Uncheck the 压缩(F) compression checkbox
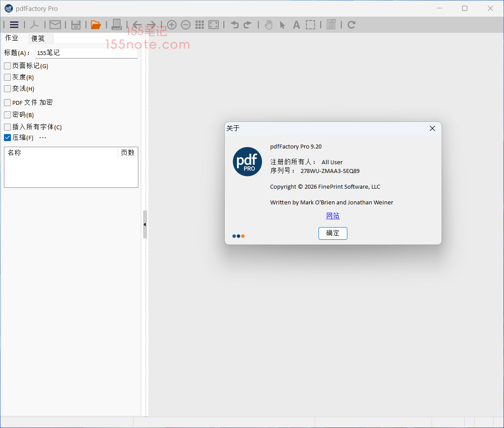 pos(7,138)
